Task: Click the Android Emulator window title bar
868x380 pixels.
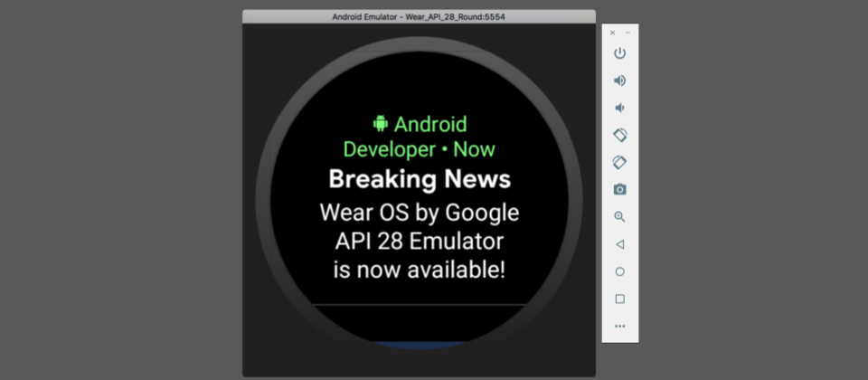Action: (419, 16)
